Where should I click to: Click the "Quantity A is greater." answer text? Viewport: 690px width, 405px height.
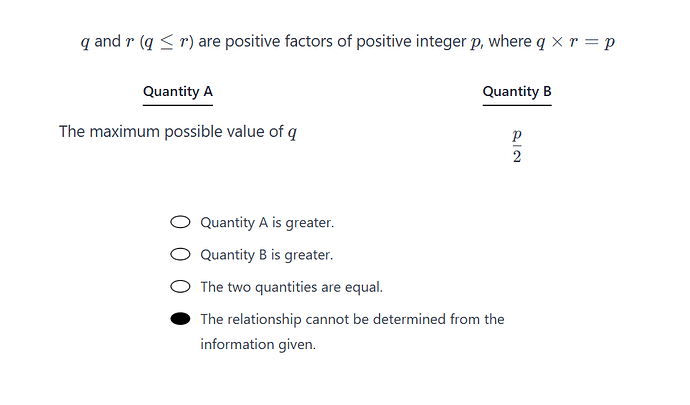pos(267,223)
